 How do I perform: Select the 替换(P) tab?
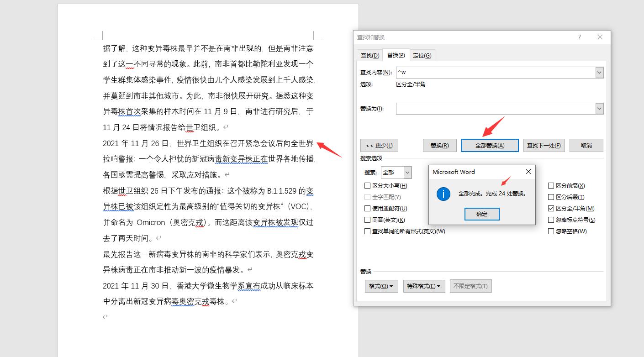pos(395,55)
